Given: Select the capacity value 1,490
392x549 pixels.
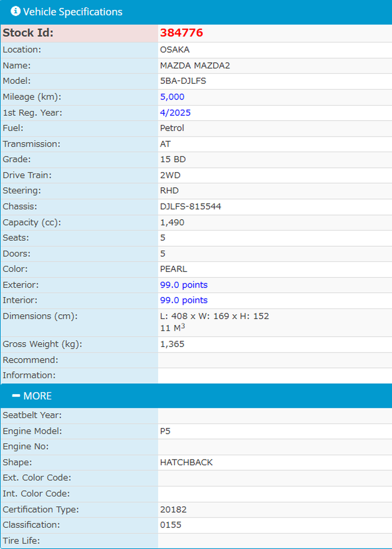Looking at the screenshot, I should coord(172,223).
